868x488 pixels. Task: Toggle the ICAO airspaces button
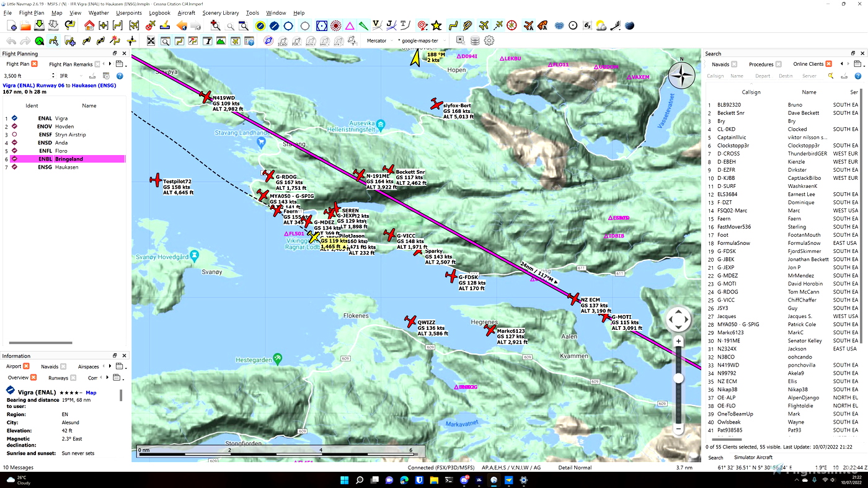(282, 42)
